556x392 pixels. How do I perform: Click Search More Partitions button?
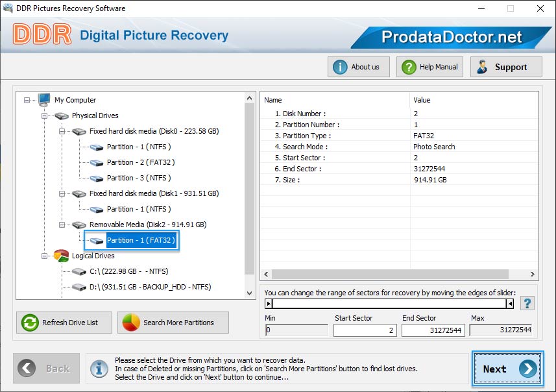click(173, 323)
